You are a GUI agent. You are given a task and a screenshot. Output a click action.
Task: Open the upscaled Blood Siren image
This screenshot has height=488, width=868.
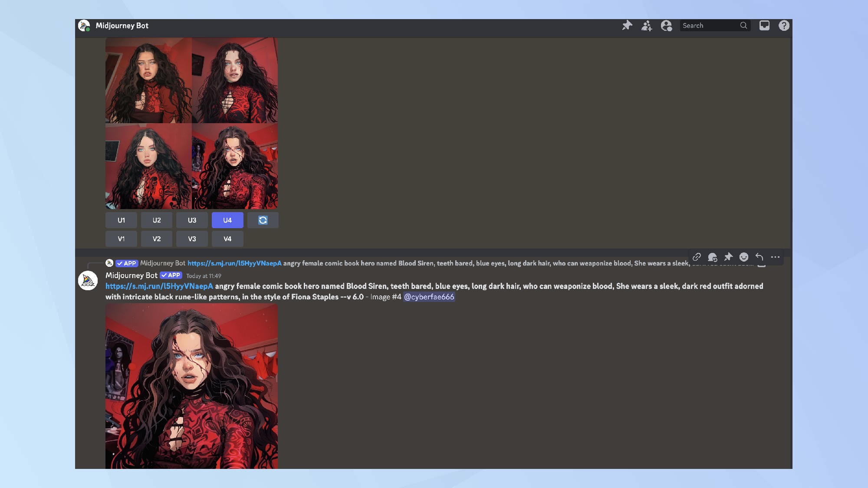pos(191,386)
